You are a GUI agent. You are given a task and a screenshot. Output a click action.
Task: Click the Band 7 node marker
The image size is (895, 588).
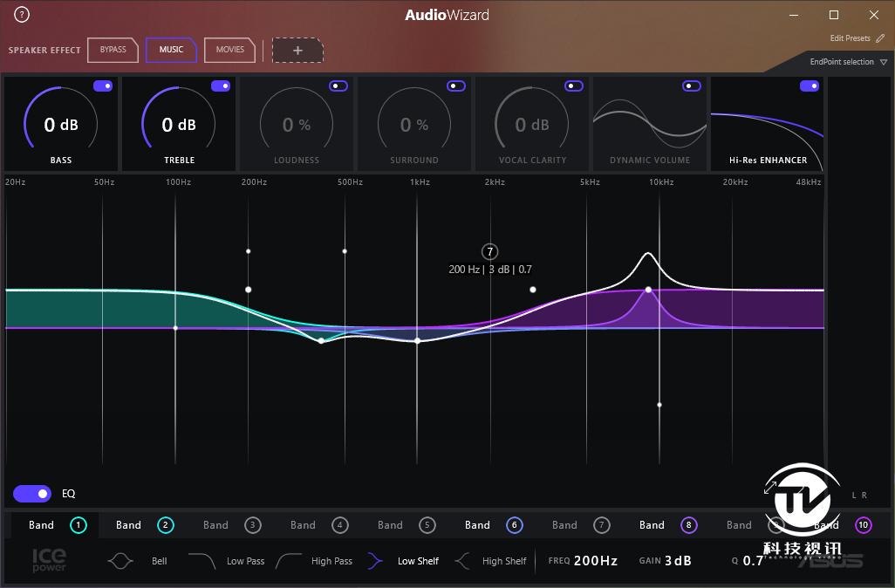490,251
